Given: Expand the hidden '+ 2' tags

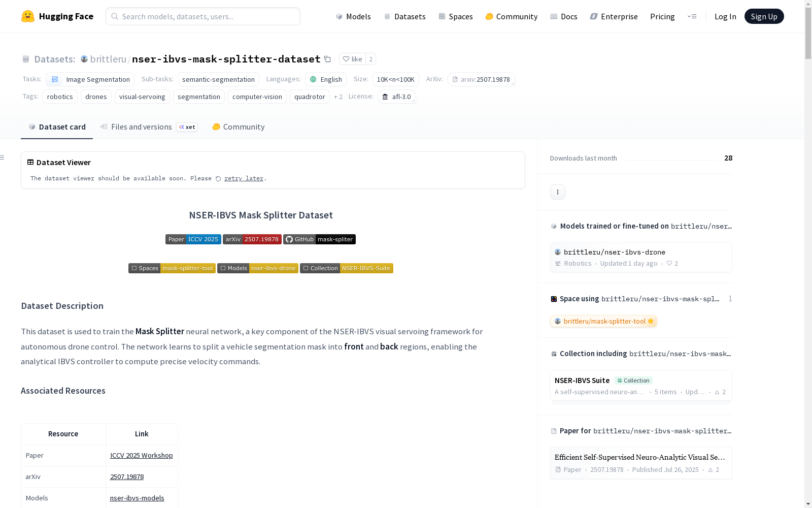Looking at the screenshot, I should click(x=338, y=97).
